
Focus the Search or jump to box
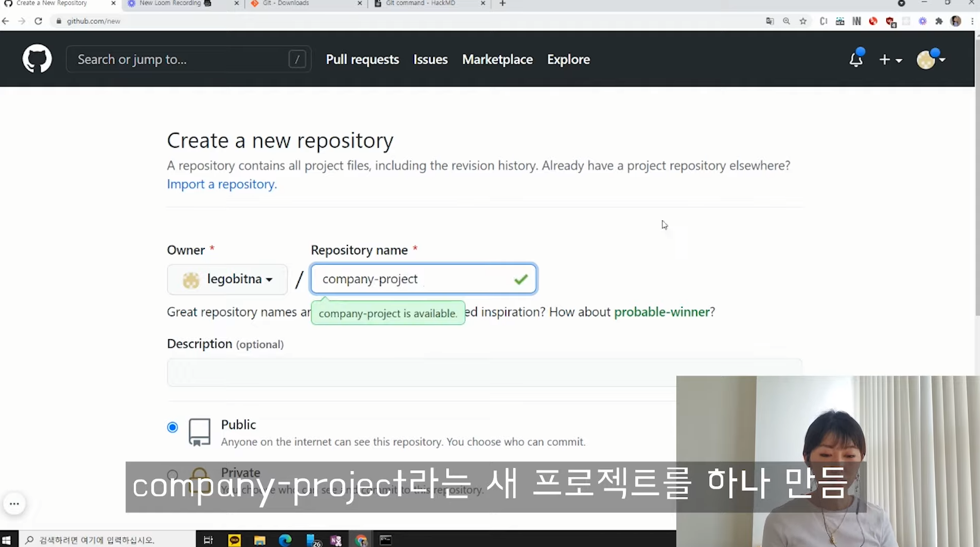tap(188, 59)
